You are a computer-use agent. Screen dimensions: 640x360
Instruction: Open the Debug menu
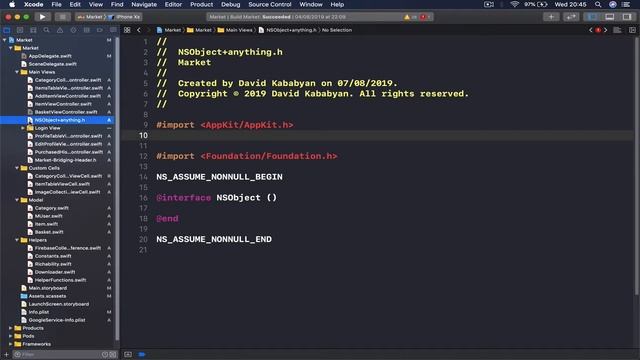coord(231,4)
